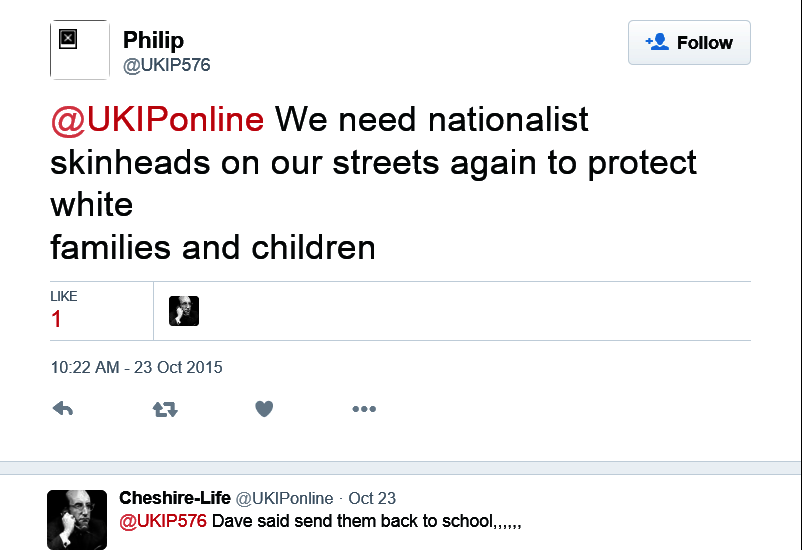Visit the Cheshire-Life display name in the reply
The height and width of the screenshot is (550, 802).
(x=175, y=498)
